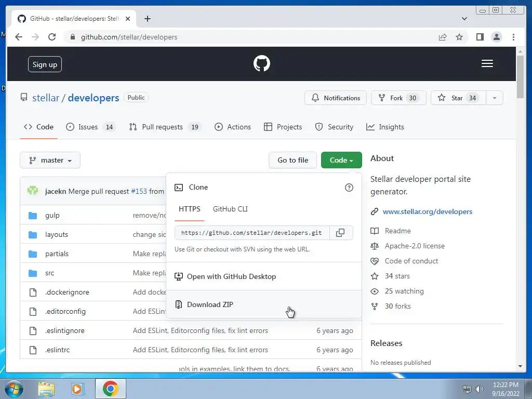This screenshot has width=532, height=399.
Task: Open a new tab with the plus icon
Action: (147, 19)
